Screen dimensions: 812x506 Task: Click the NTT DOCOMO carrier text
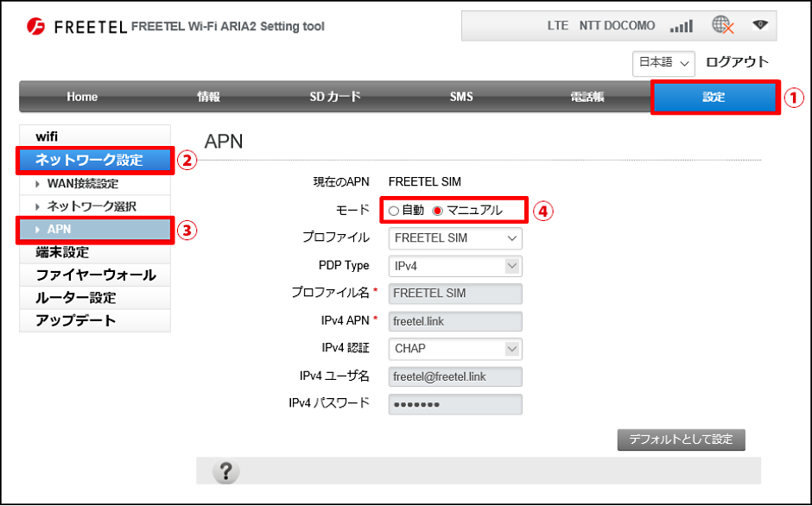tap(617, 26)
